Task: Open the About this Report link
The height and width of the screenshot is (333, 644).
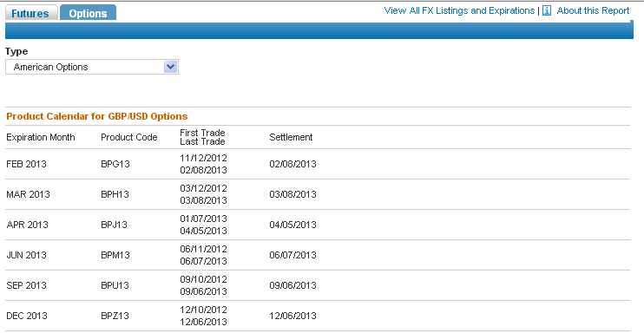Action: [x=593, y=10]
